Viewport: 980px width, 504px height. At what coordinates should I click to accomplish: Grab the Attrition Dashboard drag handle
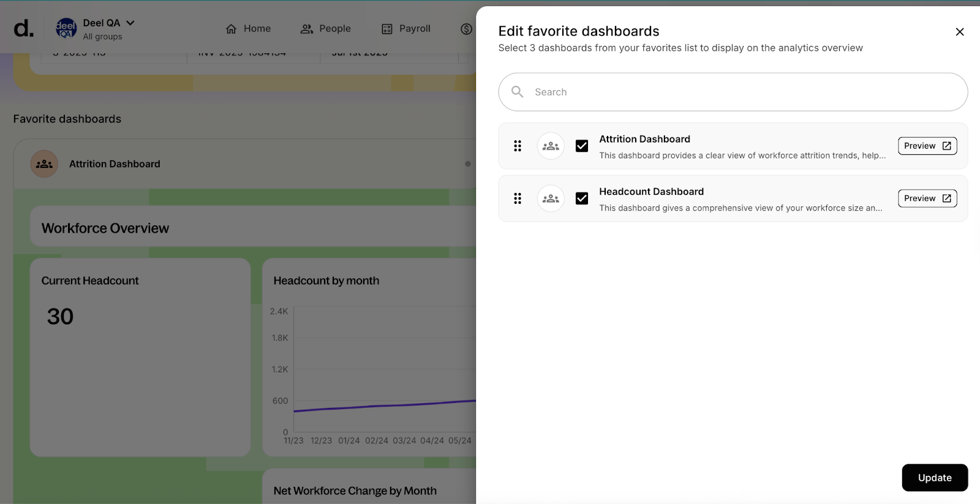coord(518,146)
